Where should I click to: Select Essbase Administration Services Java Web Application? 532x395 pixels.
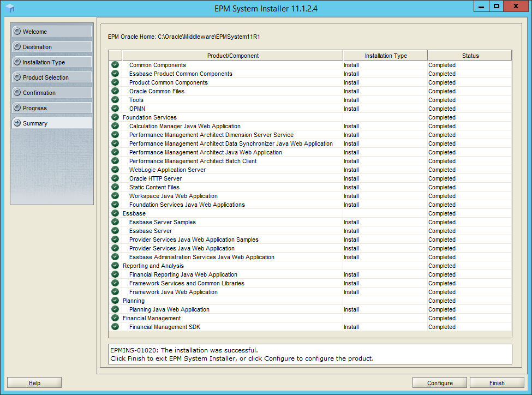click(202, 257)
